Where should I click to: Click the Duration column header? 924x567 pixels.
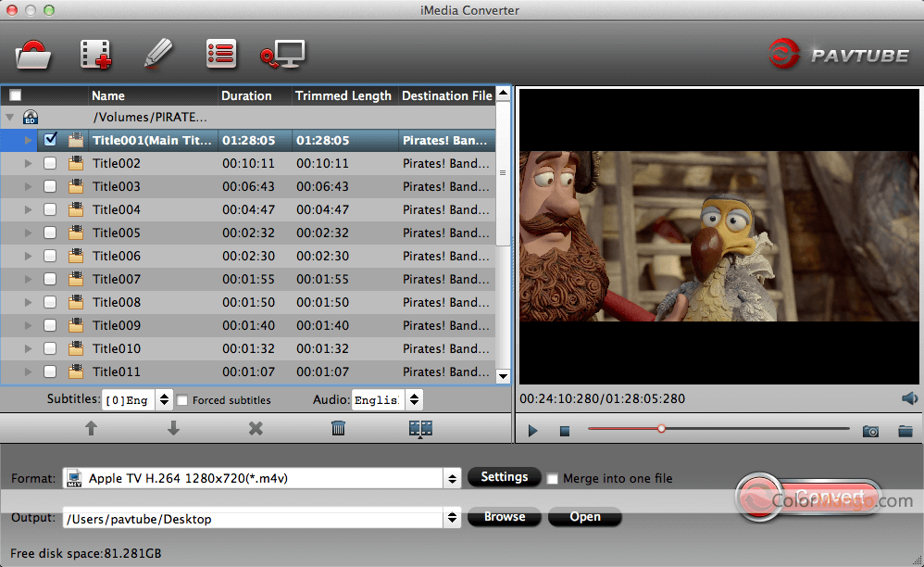pos(255,95)
